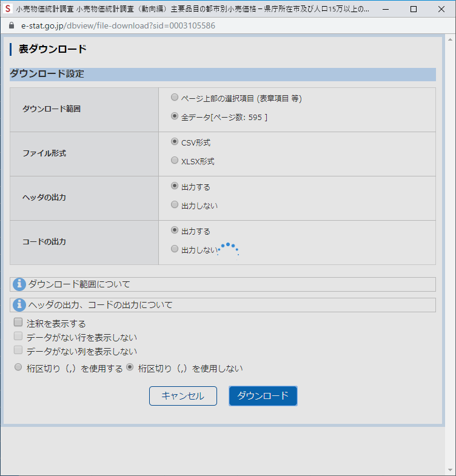Select the ページ上部の選択項目 radio button
456x476 pixels.
[175, 98]
